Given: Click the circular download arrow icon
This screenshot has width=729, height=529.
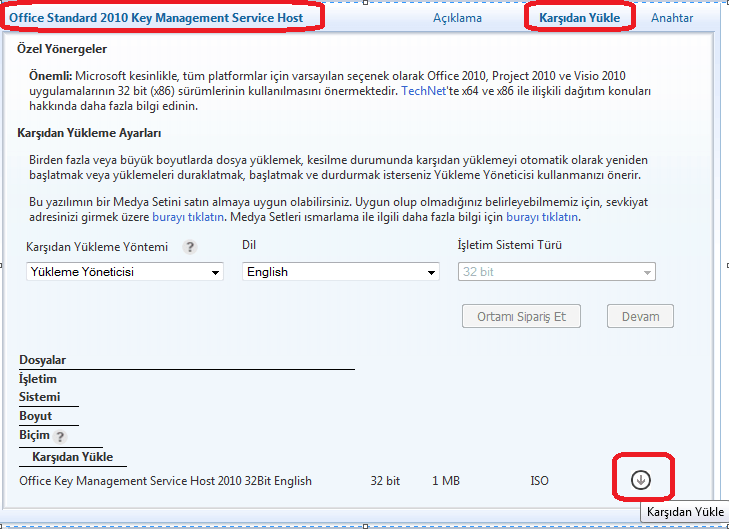Looking at the screenshot, I should pyautogui.click(x=641, y=480).
